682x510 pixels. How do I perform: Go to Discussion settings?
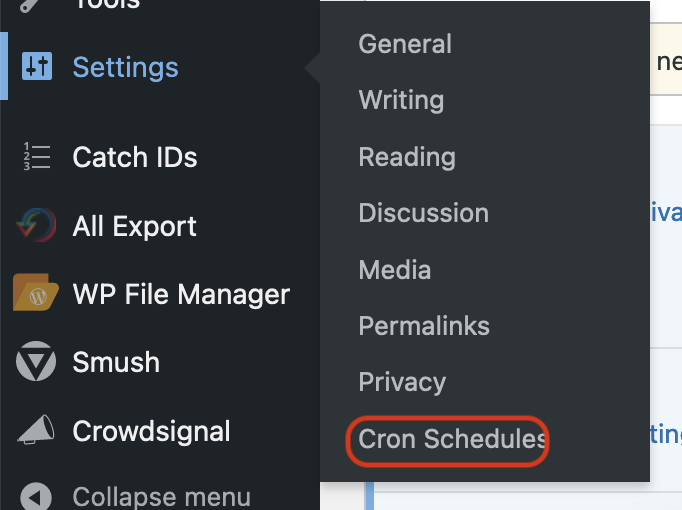pyautogui.click(x=424, y=213)
